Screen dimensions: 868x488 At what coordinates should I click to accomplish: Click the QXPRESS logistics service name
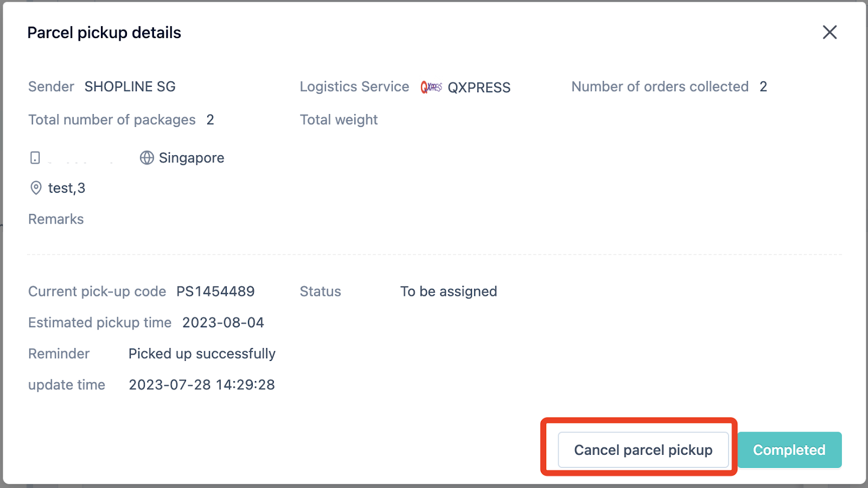[x=479, y=87]
